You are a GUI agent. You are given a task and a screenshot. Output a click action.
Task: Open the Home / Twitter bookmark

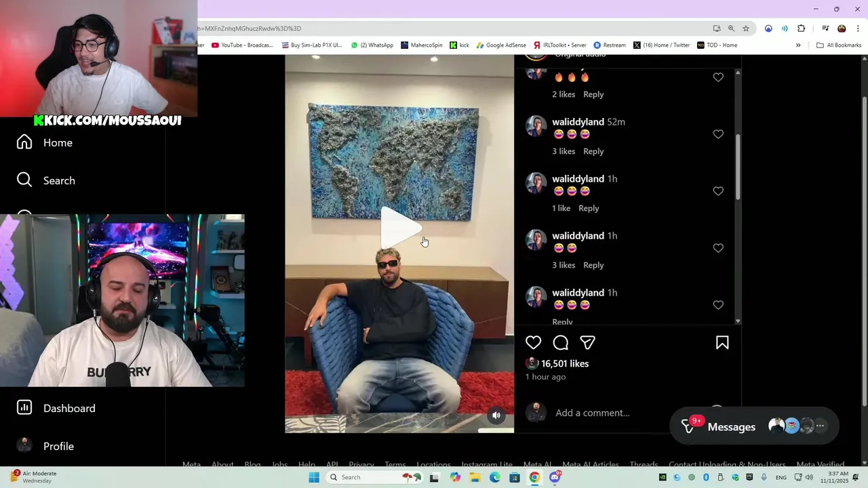coord(661,45)
